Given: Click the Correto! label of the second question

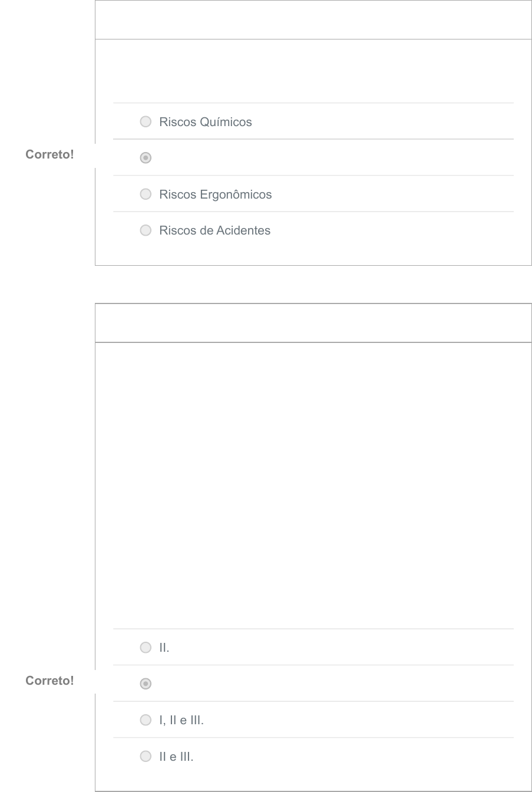Looking at the screenshot, I should tap(49, 681).
